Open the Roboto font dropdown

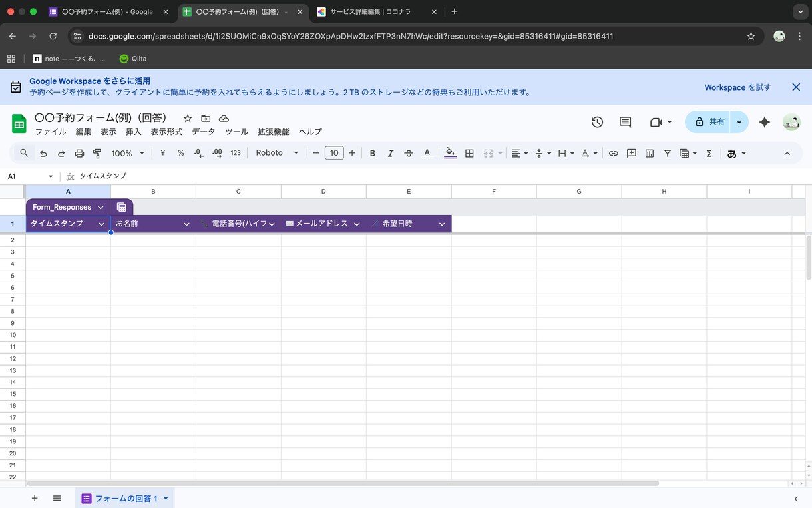[x=277, y=153]
